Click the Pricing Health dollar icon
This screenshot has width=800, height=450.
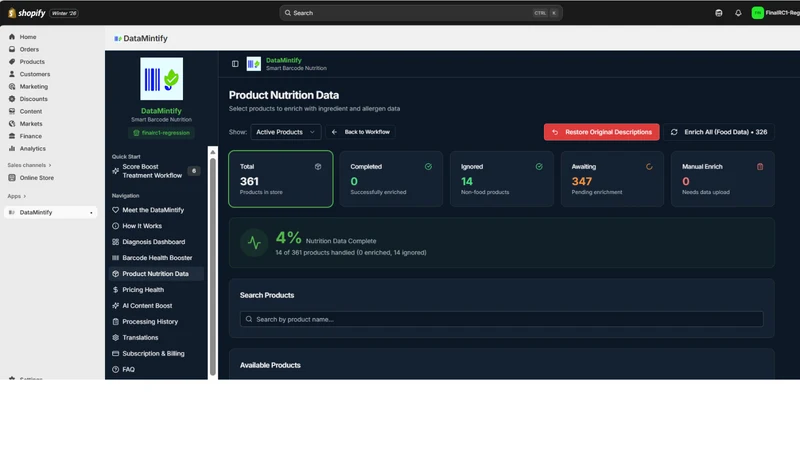115,290
